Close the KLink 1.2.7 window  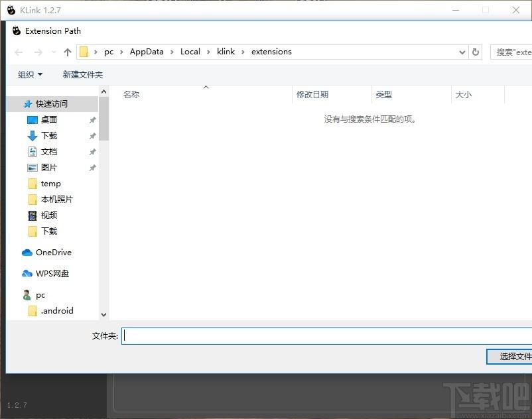tap(516, 10)
